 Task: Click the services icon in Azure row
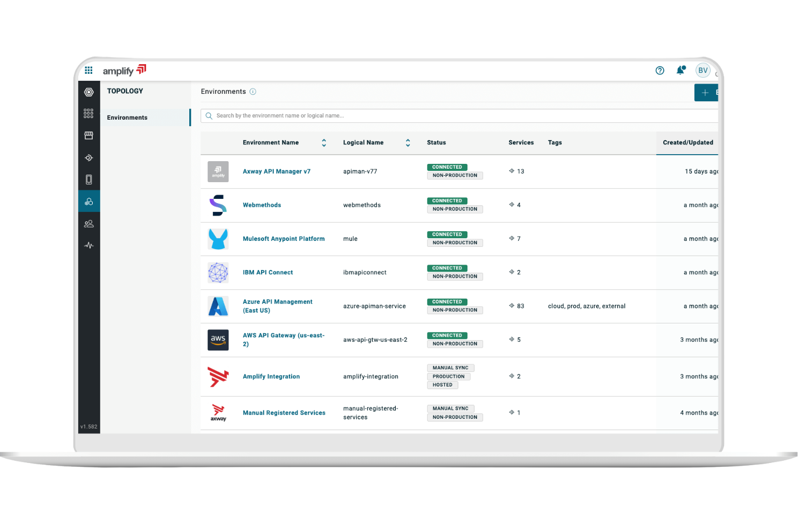click(x=512, y=306)
